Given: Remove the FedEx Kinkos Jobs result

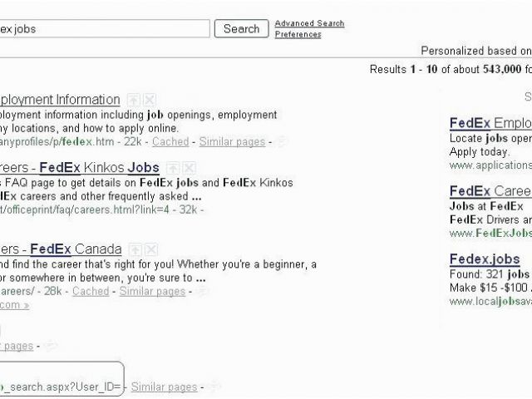Looking at the screenshot, I should pyautogui.click(x=189, y=168).
